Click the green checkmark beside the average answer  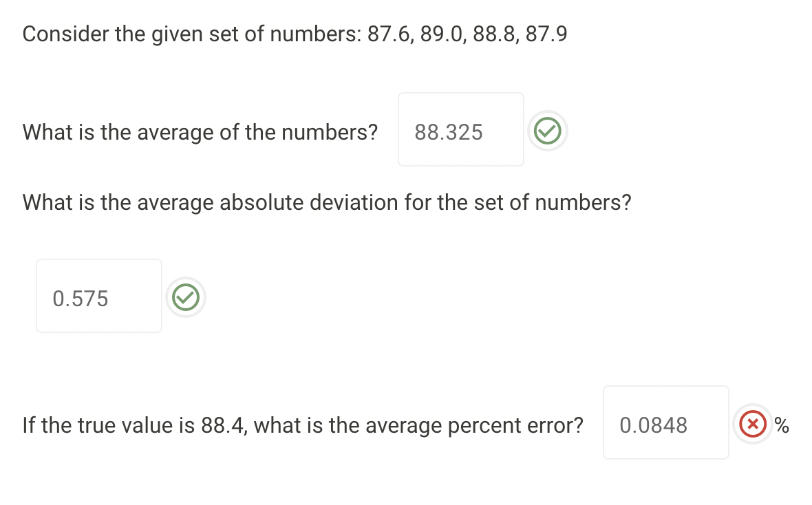pyautogui.click(x=547, y=130)
